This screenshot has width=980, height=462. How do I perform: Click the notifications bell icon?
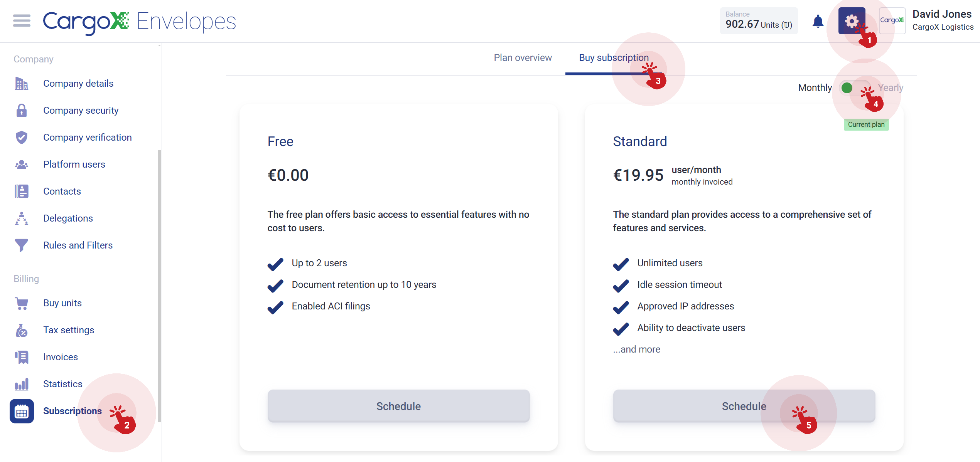[818, 21]
